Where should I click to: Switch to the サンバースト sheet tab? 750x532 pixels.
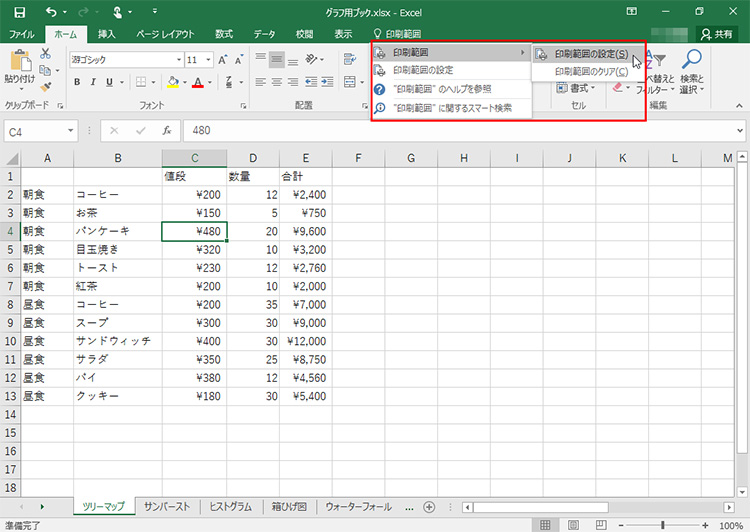pyautogui.click(x=167, y=507)
